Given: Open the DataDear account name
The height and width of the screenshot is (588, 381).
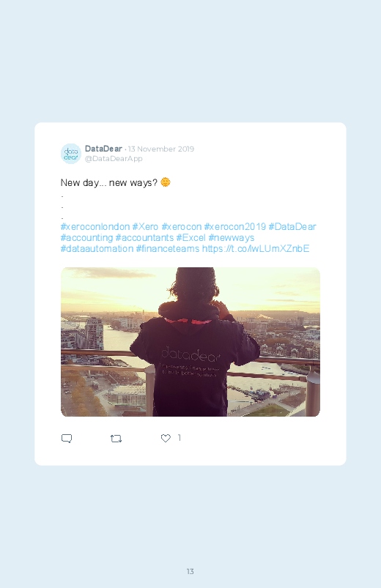Looking at the screenshot, I should 103,149.
